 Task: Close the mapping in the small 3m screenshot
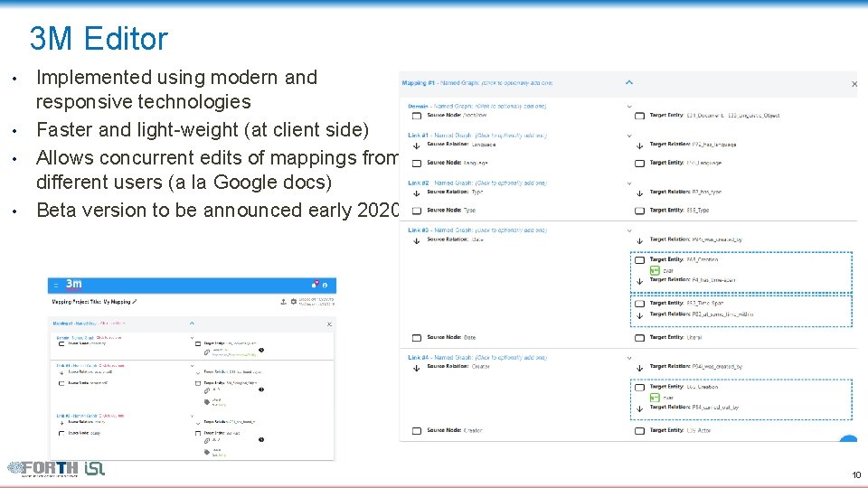point(329,324)
